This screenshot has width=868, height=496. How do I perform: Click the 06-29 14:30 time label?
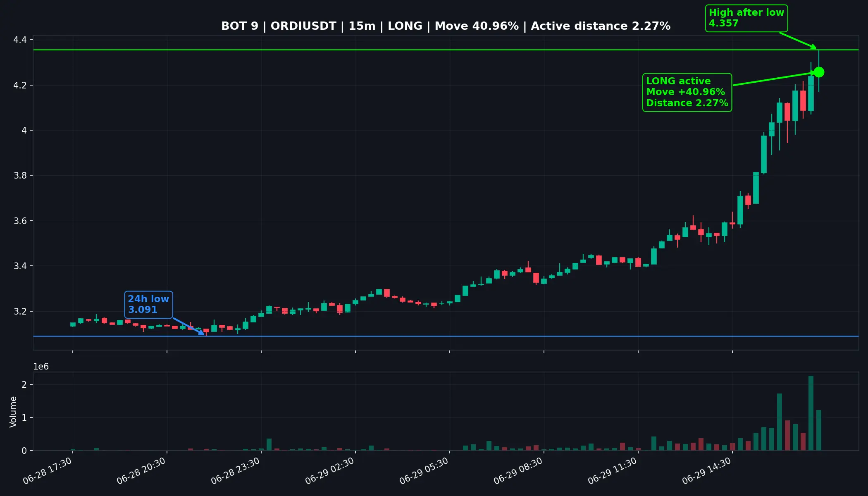pyautogui.click(x=706, y=471)
